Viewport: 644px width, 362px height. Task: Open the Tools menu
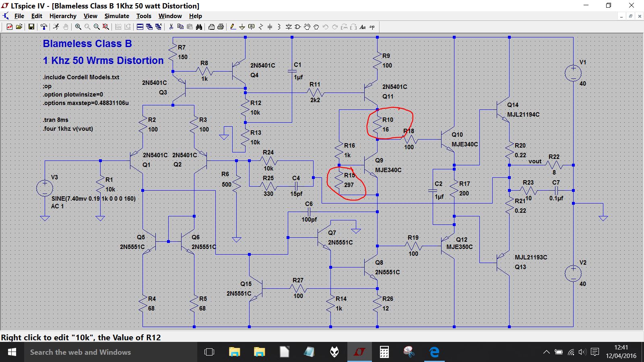tap(144, 16)
